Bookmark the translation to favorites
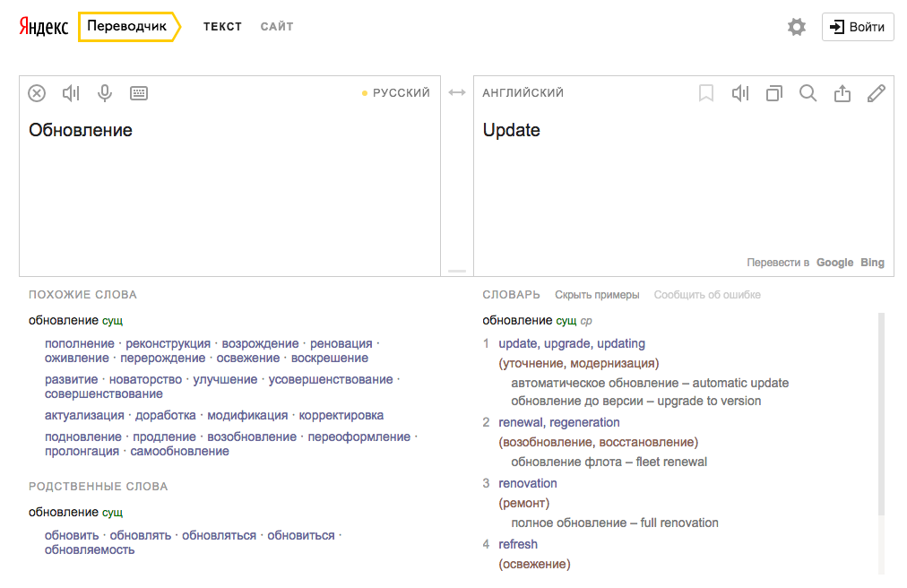Viewport: 907px width, 588px height. 706,93
